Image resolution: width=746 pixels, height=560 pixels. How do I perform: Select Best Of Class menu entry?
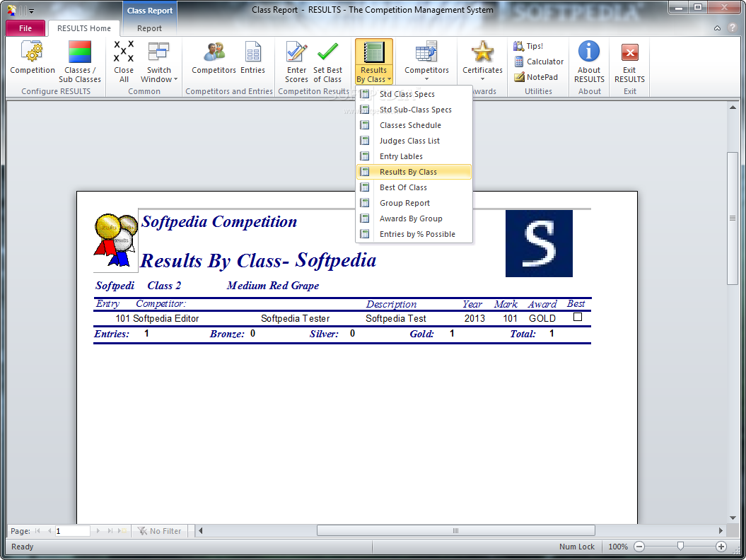(414, 187)
